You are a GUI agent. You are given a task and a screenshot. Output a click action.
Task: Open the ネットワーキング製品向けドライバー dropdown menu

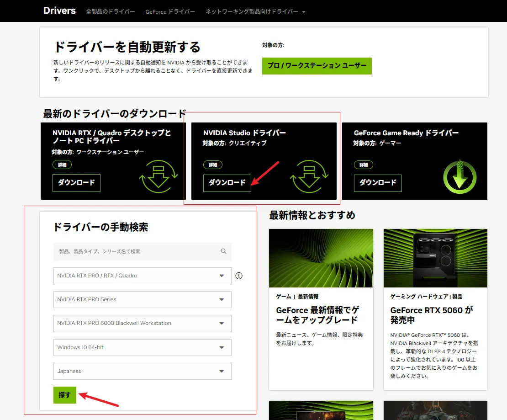(x=255, y=11)
